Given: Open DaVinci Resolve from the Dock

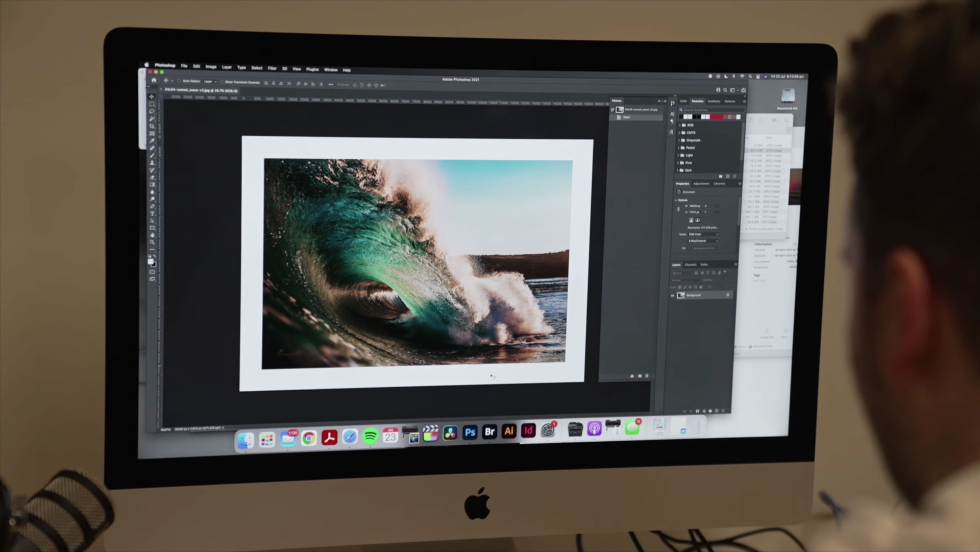Looking at the screenshot, I should [450, 434].
